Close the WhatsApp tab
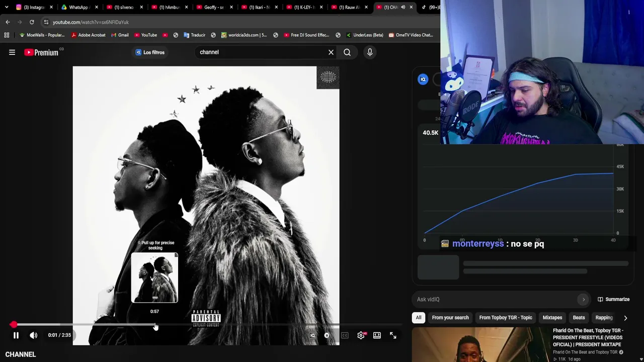The height and width of the screenshot is (362, 644). pyautogui.click(x=97, y=7)
